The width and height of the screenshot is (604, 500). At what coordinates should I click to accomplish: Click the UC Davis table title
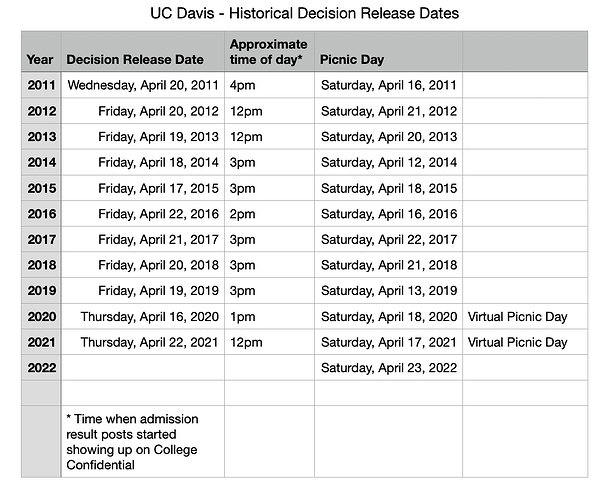pyautogui.click(x=304, y=14)
